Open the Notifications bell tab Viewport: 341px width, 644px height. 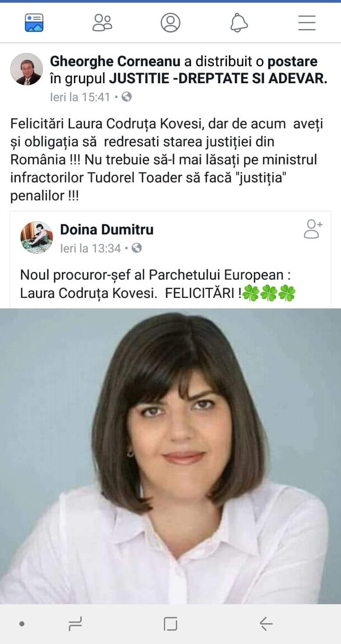[x=239, y=22]
